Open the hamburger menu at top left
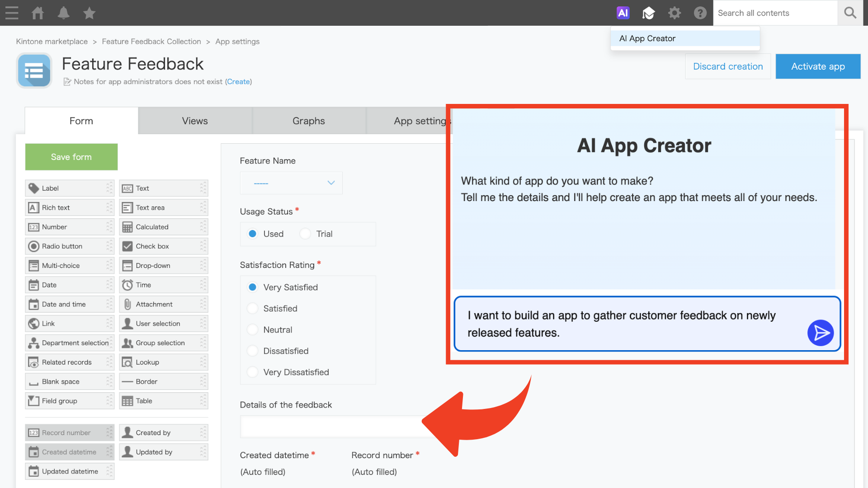Image resolution: width=868 pixels, height=488 pixels. [12, 13]
